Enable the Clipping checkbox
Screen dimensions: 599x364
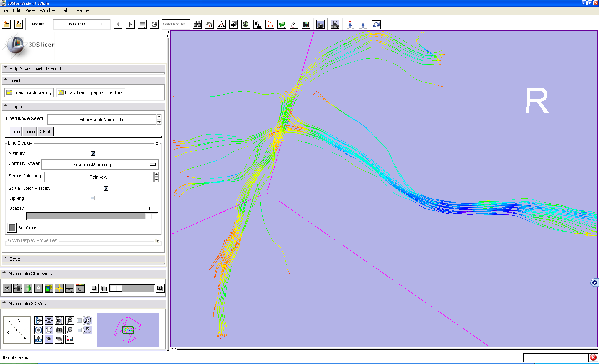92,198
